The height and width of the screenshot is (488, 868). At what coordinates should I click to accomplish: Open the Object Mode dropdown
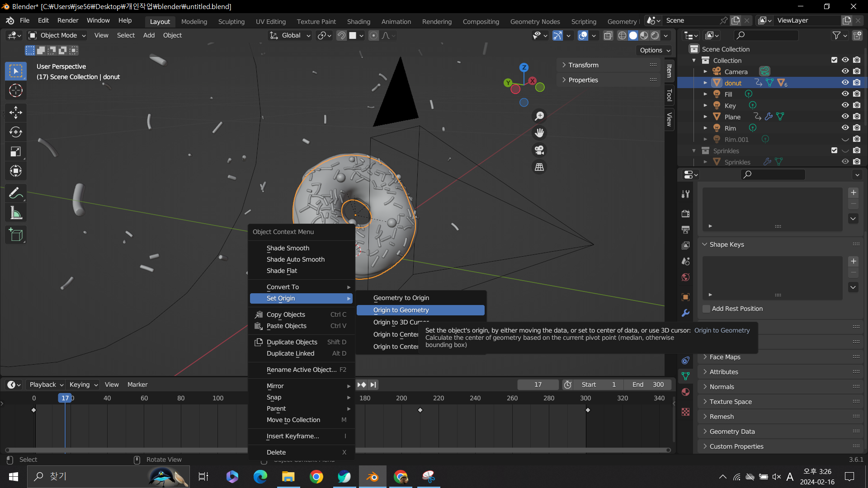tap(57, 35)
